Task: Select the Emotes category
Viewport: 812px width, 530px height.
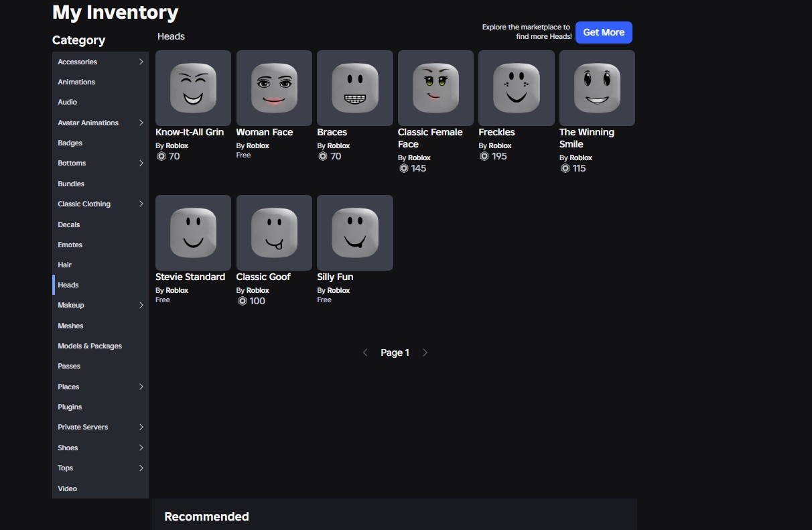Action: click(100, 245)
